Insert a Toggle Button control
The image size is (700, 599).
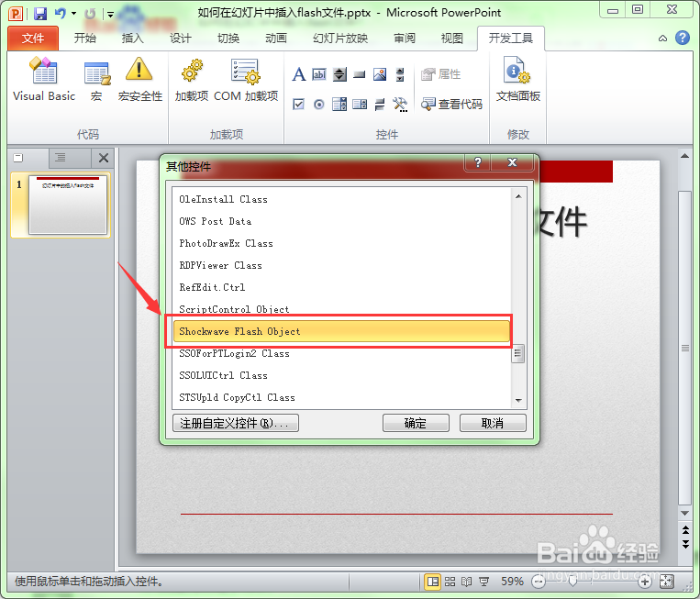pyautogui.click(x=380, y=105)
